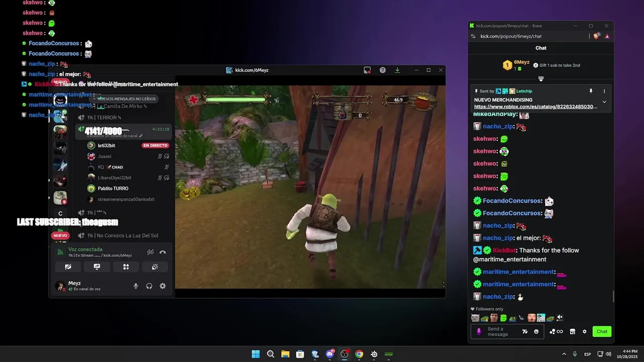Click the green download update icon in Discord
The width and height of the screenshot is (644, 362).
pos(397,70)
